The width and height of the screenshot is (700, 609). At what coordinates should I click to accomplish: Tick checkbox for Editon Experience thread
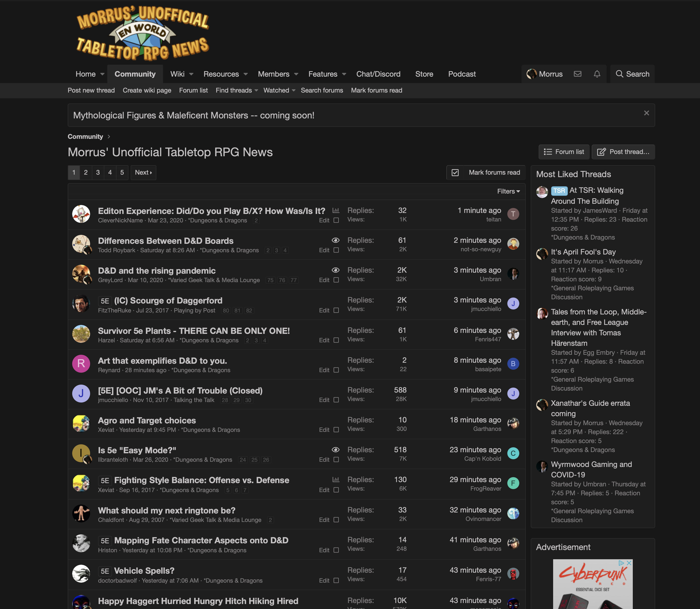coord(336,221)
